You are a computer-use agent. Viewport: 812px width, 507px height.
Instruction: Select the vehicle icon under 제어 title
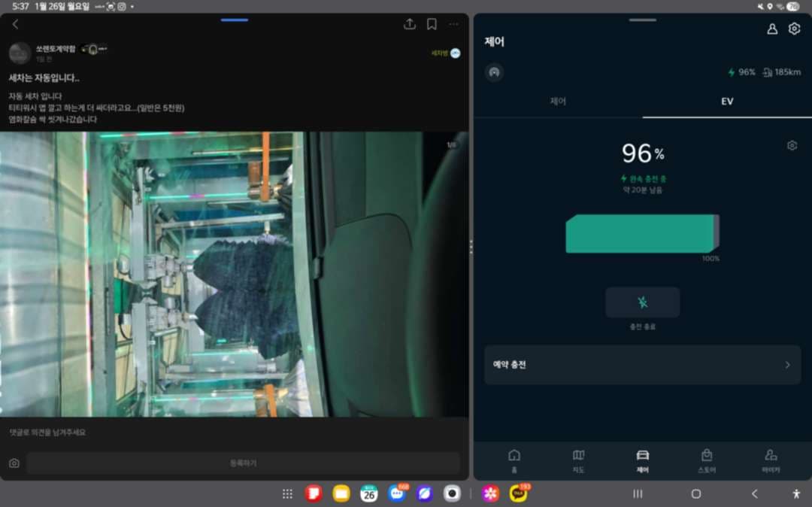[x=495, y=72]
